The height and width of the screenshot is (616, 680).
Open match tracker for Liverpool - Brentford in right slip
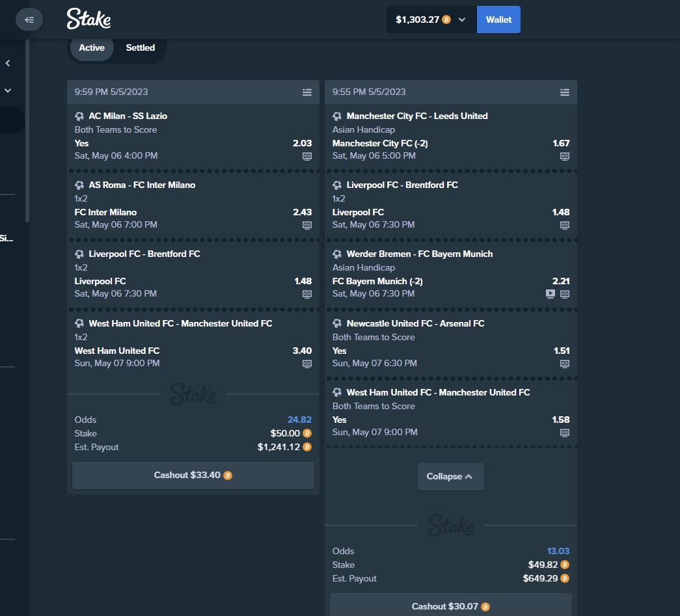coord(565,225)
